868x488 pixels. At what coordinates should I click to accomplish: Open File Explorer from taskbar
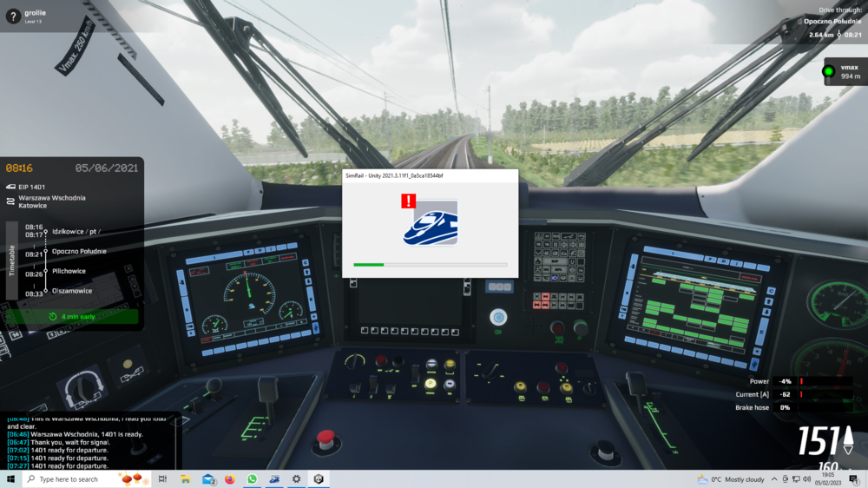click(x=186, y=479)
